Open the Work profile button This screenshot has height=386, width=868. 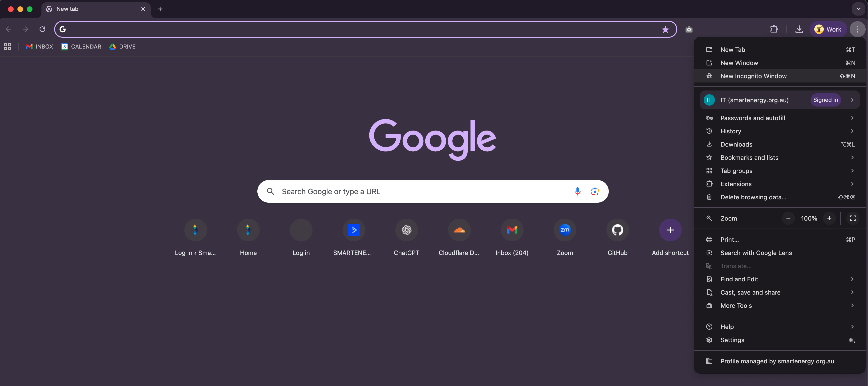(828, 29)
